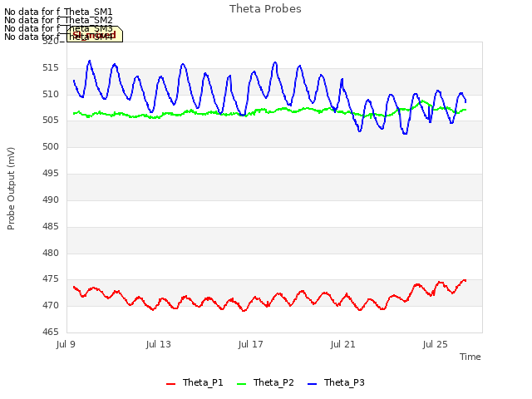Click the Time axis label
This screenshot has width=532, height=399.
click(470, 357)
